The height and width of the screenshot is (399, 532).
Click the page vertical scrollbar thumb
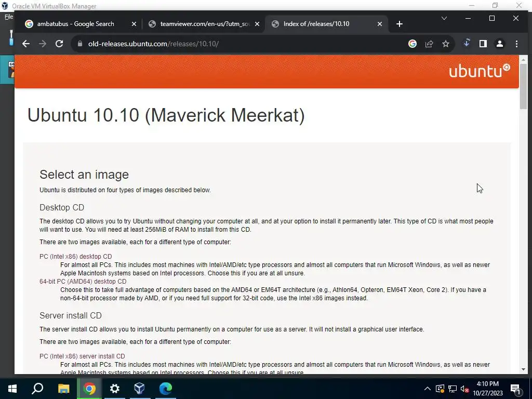[x=523, y=87]
